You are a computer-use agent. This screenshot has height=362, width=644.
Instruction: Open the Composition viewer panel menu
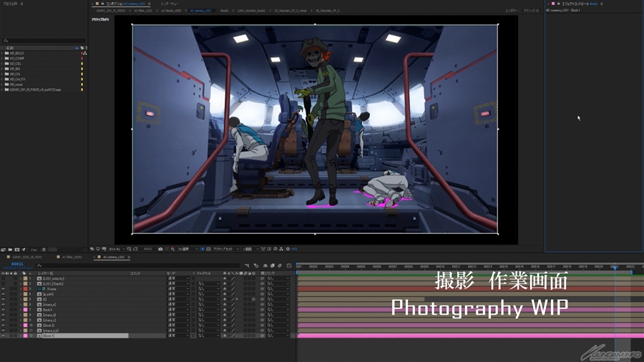pyautogui.click(x=149, y=4)
